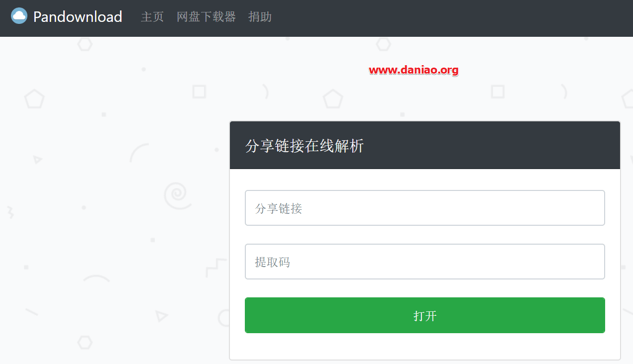633x364 pixels.
Task: Focus the 分享链接 input field
Action: coord(425,208)
